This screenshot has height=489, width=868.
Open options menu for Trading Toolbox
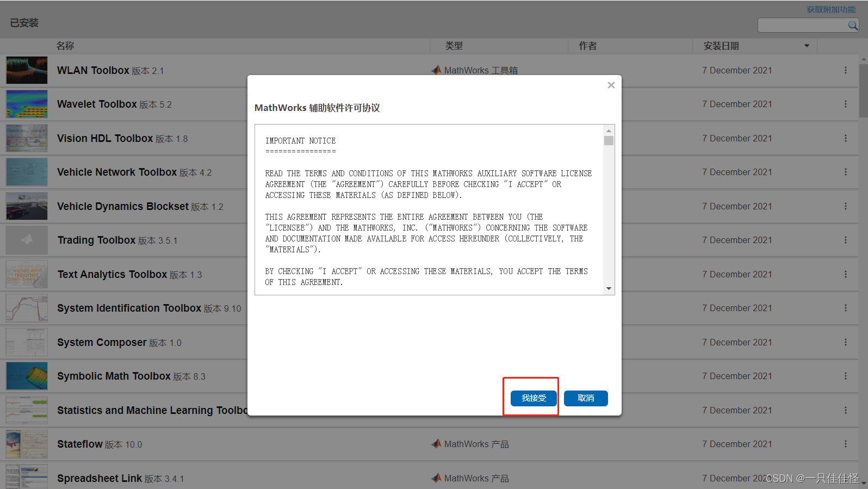(845, 240)
